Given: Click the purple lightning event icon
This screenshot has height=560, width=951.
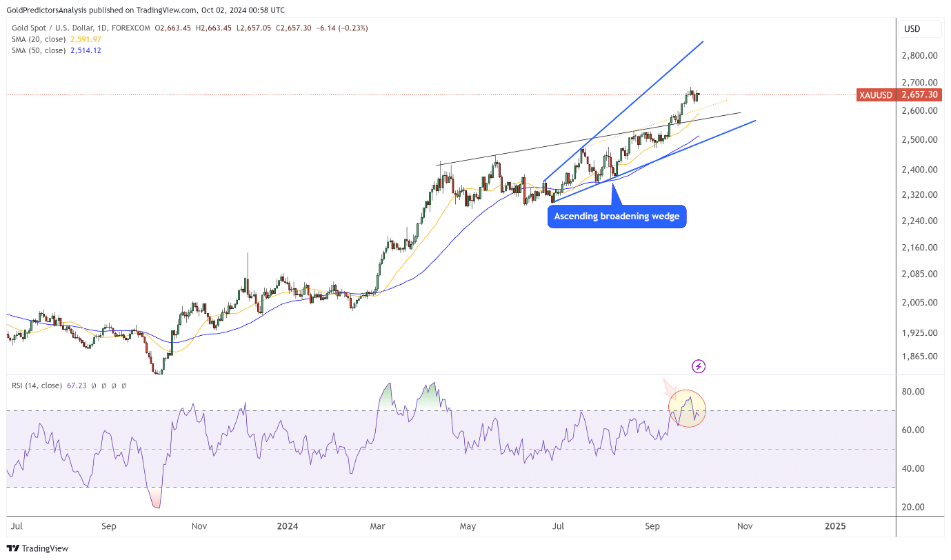Looking at the screenshot, I should [x=699, y=366].
